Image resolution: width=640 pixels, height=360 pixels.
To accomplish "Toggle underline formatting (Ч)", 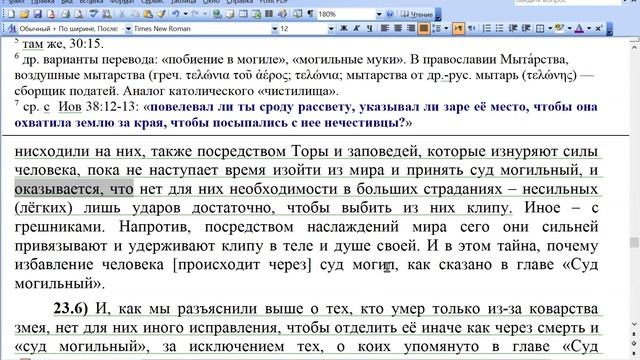I will pyautogui.click(x=370, y=29).
